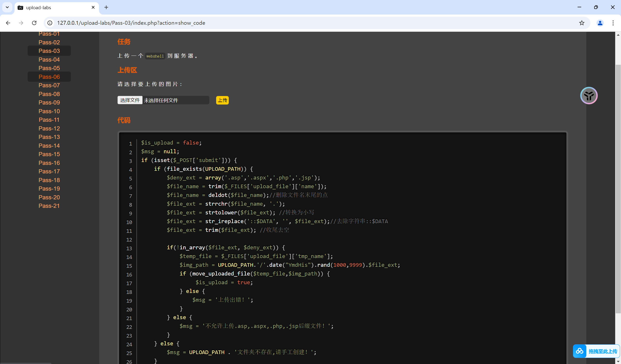This screenshot has width=621, height=364.
Task: Reload the current page
Action: [34, 23]
